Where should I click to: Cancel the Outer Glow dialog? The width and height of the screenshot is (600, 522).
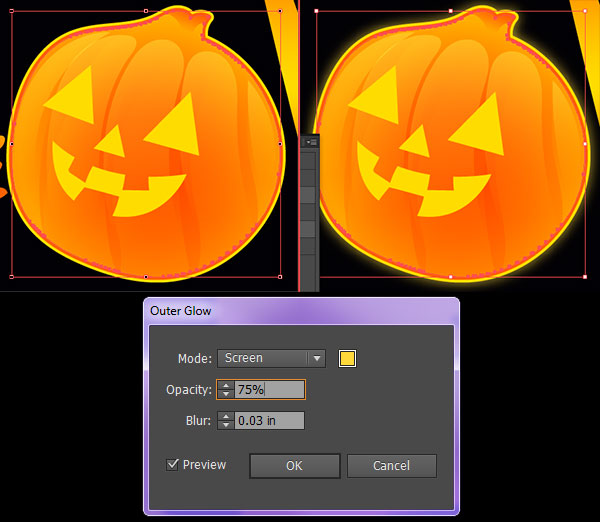click(x=391, y=466)
